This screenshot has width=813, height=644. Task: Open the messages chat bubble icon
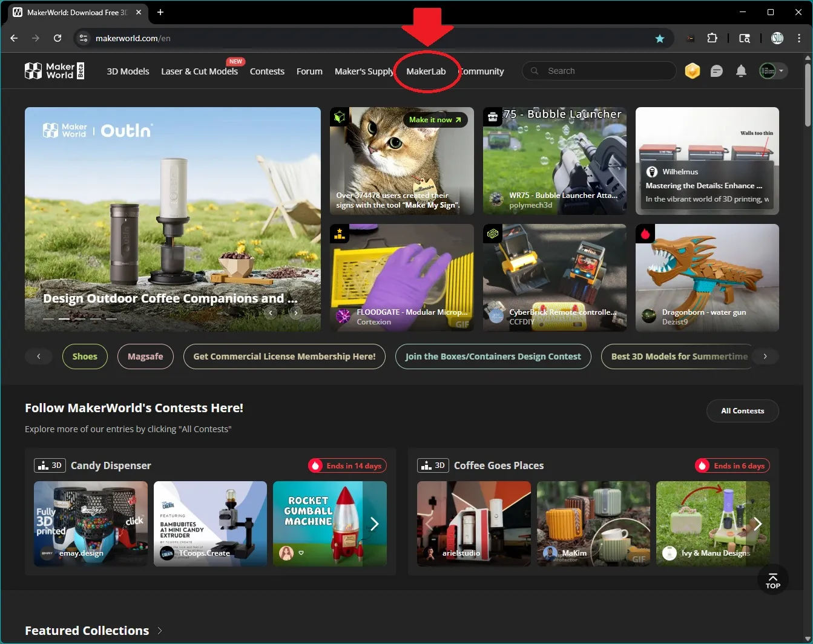717,71
